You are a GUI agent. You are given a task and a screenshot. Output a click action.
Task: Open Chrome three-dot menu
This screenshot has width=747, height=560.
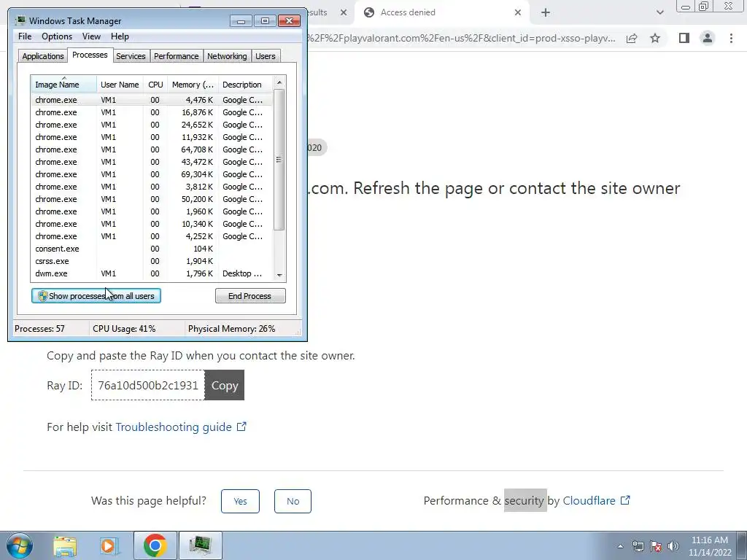click(731, 38)
